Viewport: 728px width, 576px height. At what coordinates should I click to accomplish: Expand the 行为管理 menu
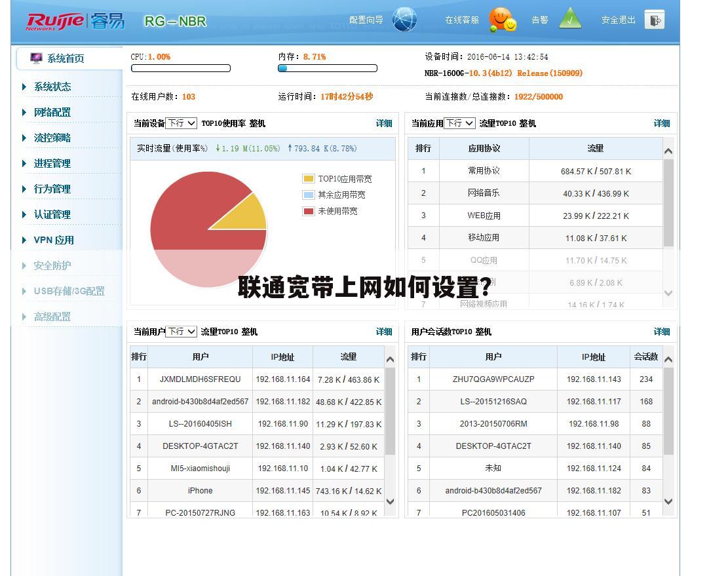tap(52, 189)
